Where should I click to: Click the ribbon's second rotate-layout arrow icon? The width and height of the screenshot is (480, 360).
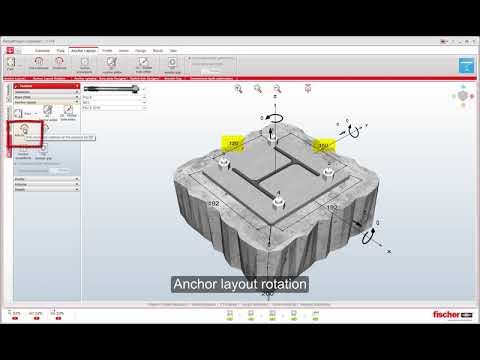pyautogui.click(x=59, y=62)
